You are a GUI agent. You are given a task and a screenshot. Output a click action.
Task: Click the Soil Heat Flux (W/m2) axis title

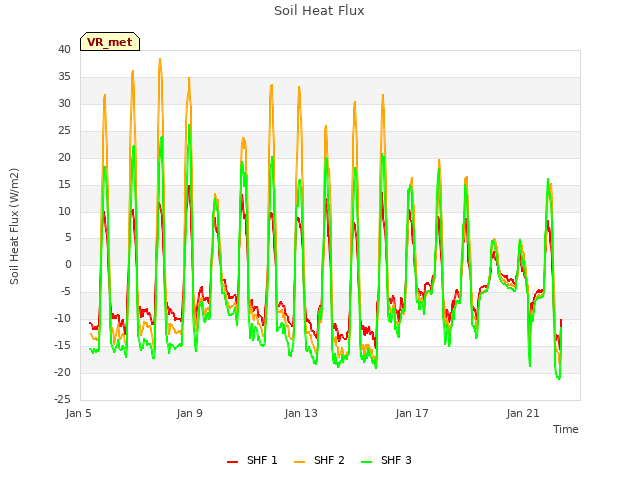point(14,226)
